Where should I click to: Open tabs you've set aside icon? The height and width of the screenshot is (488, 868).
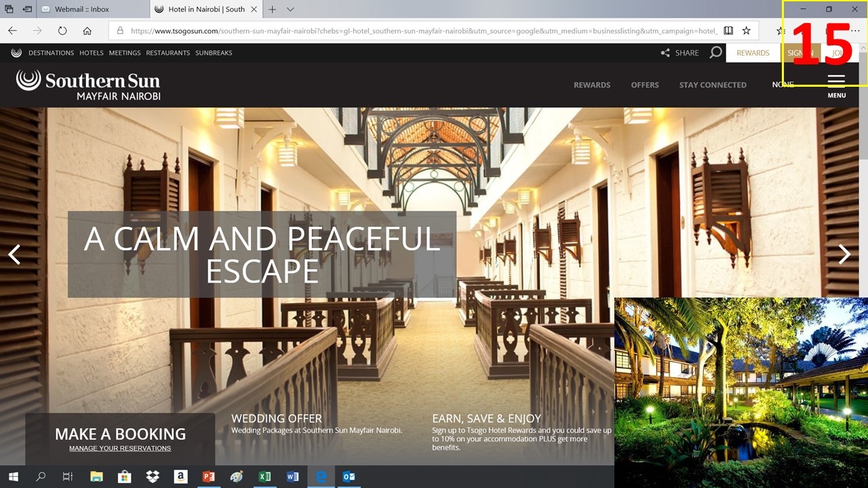pyautogui.click(x=9, y=9)
